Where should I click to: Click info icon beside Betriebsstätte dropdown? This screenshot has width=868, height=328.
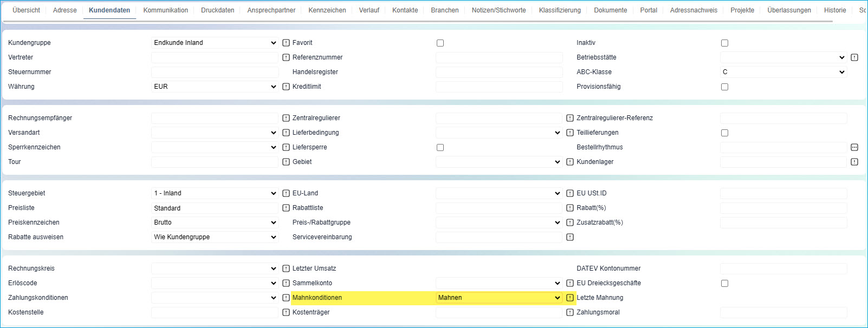(x=854, y=57)
